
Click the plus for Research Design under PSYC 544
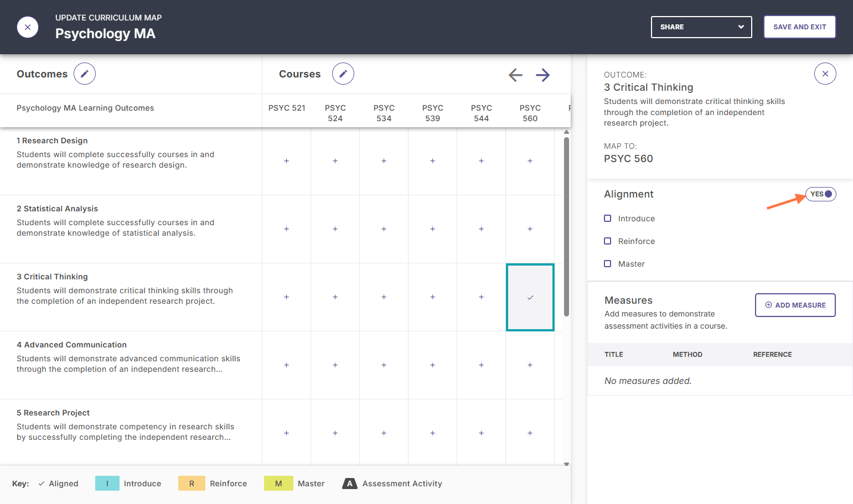482,161
